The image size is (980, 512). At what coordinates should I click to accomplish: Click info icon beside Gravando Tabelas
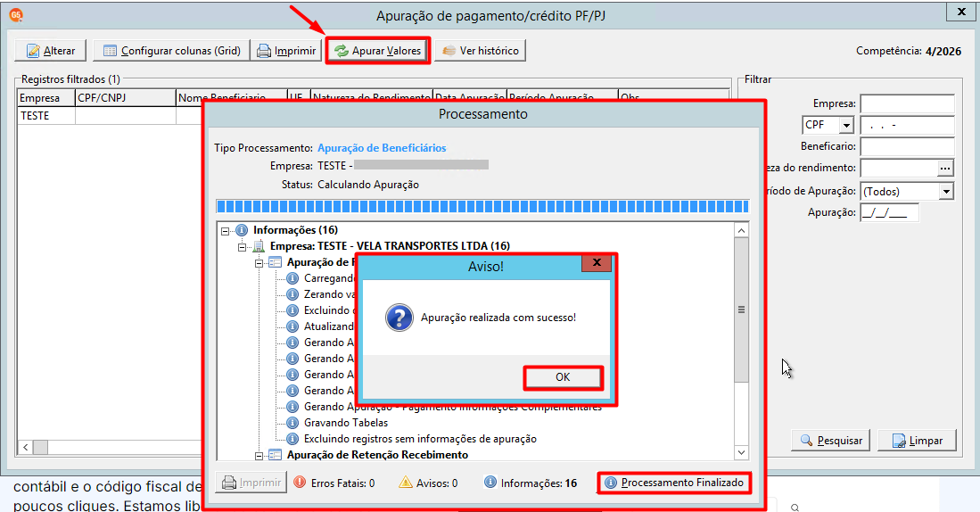click(x=292, y=423)
